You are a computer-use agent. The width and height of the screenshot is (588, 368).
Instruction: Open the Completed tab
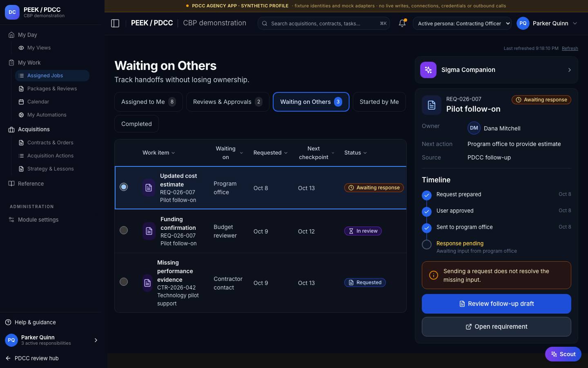click(x=136, y=124)
